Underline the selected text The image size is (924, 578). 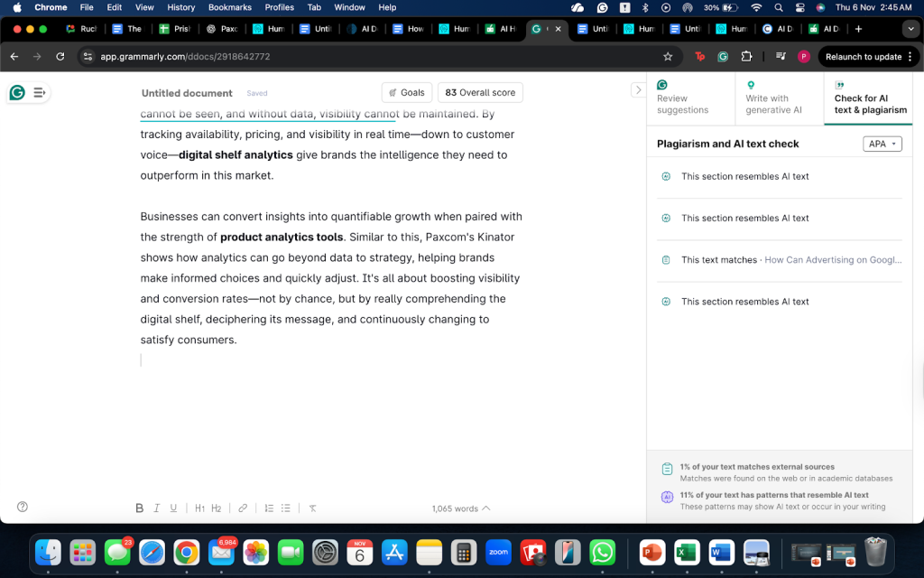[x=173, y=508]
